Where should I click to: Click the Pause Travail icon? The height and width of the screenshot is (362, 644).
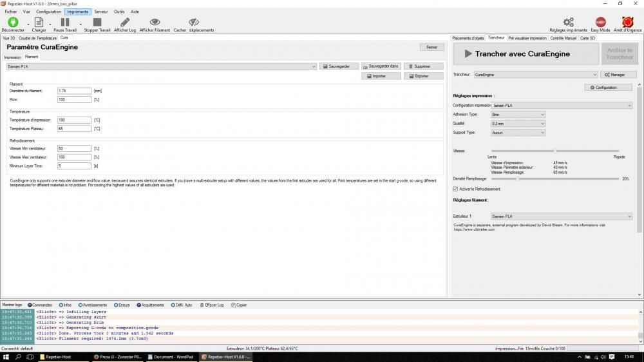point(65,22)
